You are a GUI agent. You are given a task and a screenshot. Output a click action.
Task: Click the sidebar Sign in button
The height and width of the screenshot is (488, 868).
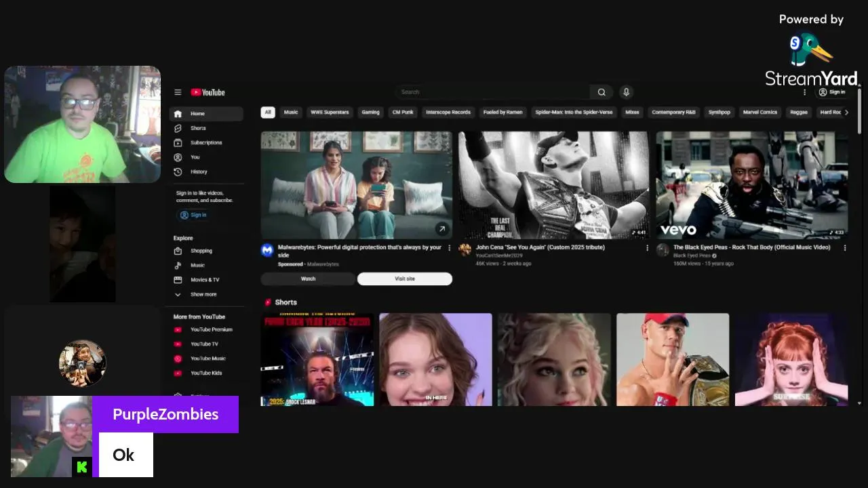pos(193,215)
